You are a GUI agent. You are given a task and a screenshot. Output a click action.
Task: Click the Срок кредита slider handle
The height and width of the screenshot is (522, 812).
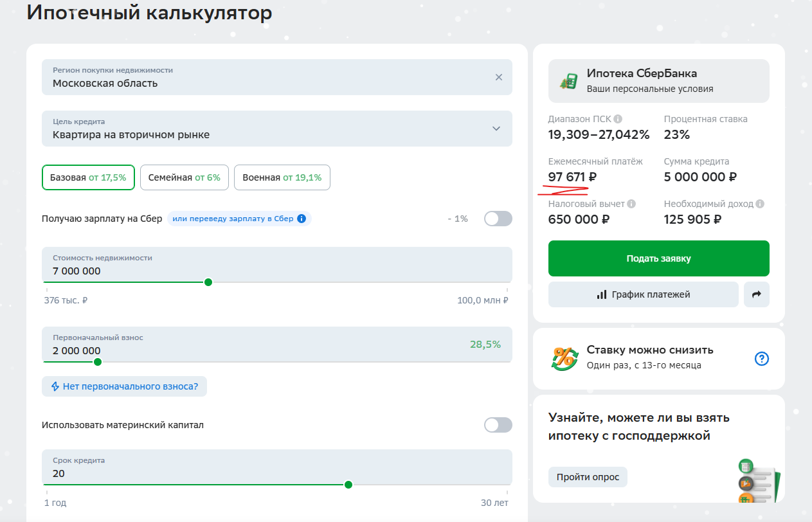tap(348, 485)
